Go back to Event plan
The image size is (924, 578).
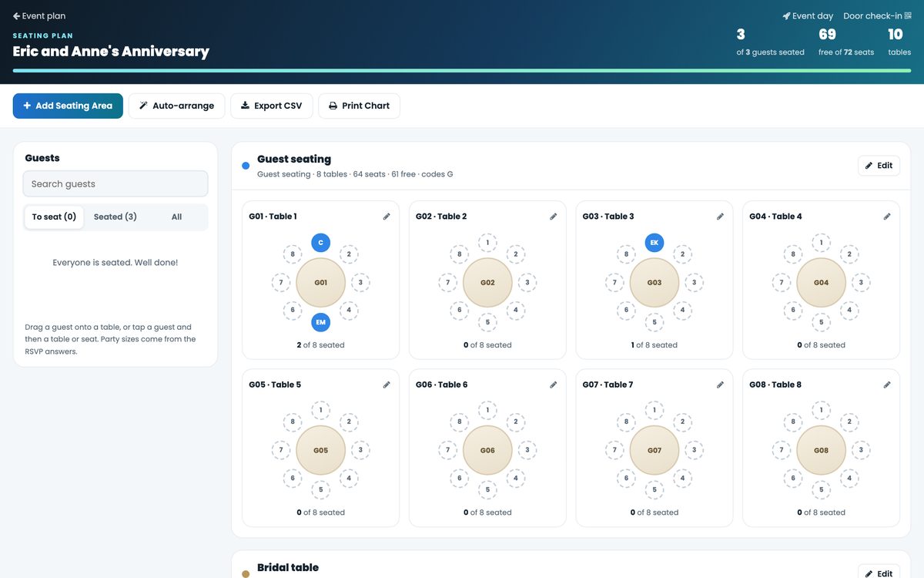(x=39, y=16)
